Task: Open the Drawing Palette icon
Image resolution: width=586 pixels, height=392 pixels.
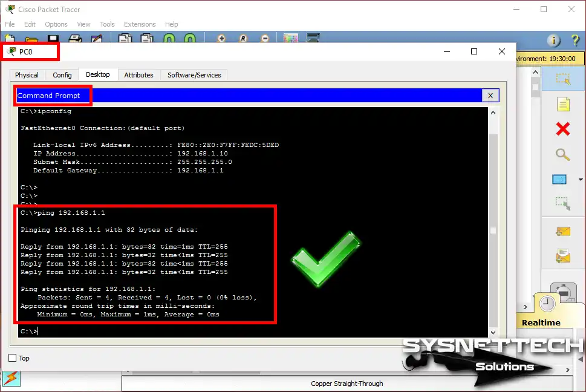Action: [x=291, y=38]
